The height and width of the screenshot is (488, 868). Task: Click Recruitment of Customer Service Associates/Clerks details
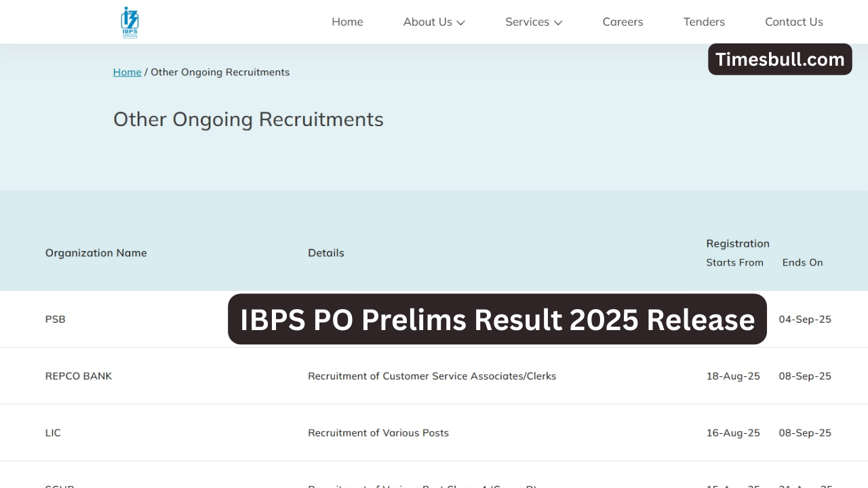[432, 375]
